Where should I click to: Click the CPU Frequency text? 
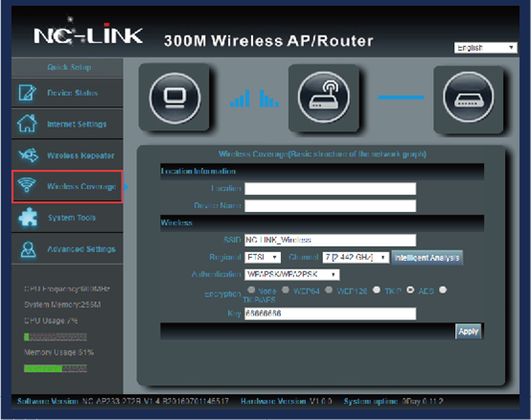67,289
